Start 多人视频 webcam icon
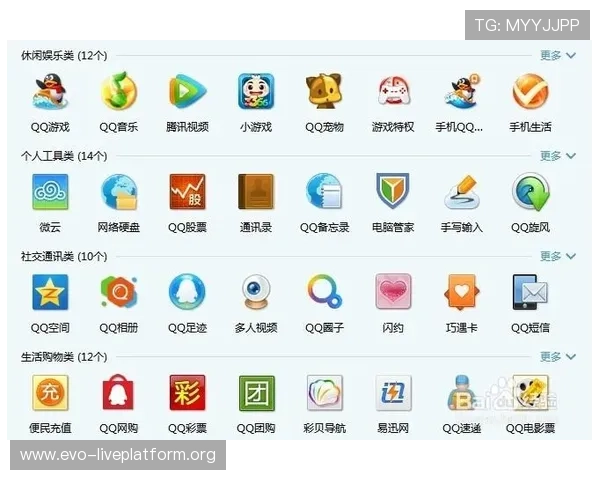The height and width of the screenshot is (480, 600). coord(256,292)
